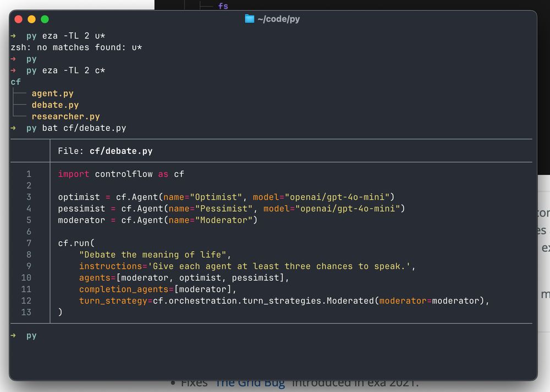Click 'fs' in the background terminal window
550x392 pixels.
223,6
